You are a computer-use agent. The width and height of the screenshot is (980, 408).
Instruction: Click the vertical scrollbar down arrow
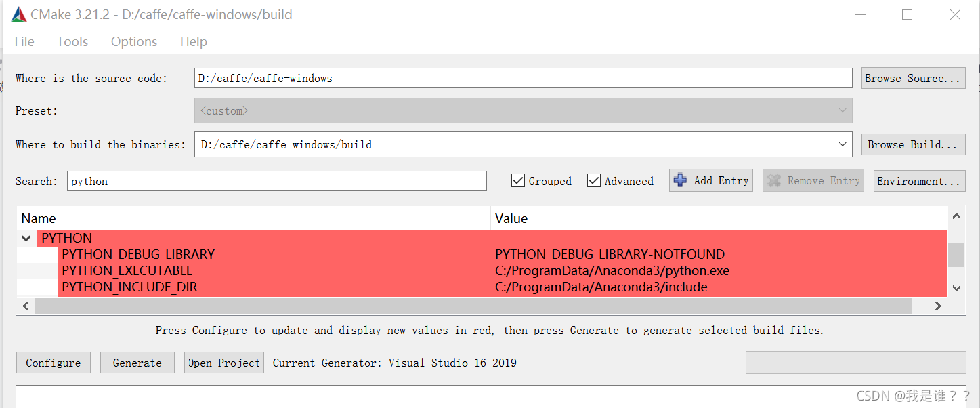click(956, 287)
